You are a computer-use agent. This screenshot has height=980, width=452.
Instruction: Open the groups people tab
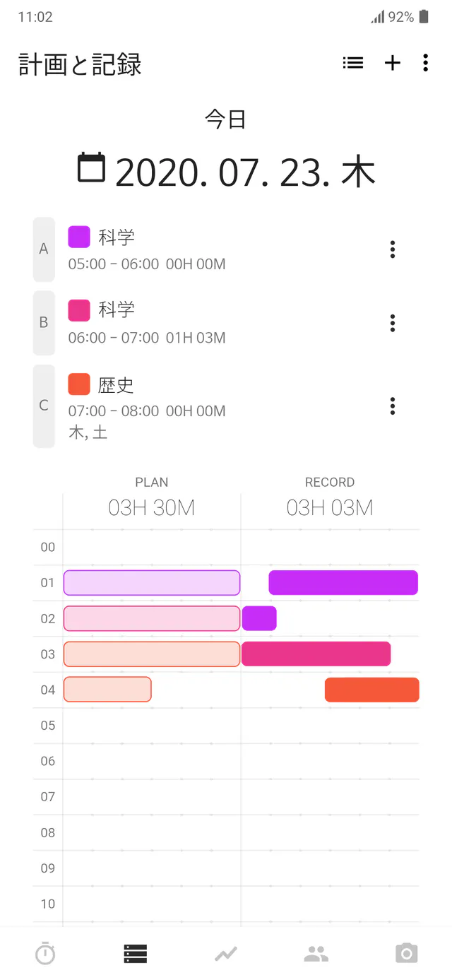tap(316, 954)
